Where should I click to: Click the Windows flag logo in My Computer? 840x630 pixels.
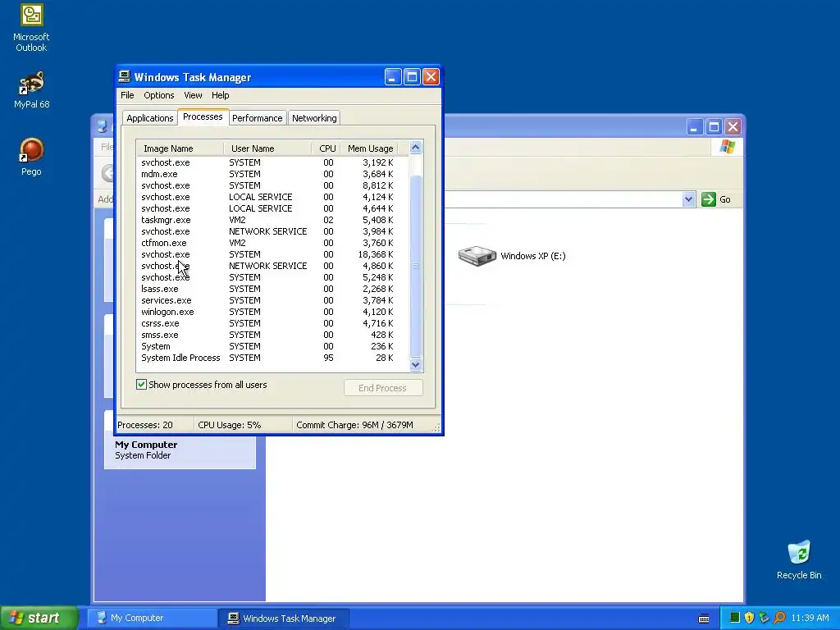(x=727, y=146)
